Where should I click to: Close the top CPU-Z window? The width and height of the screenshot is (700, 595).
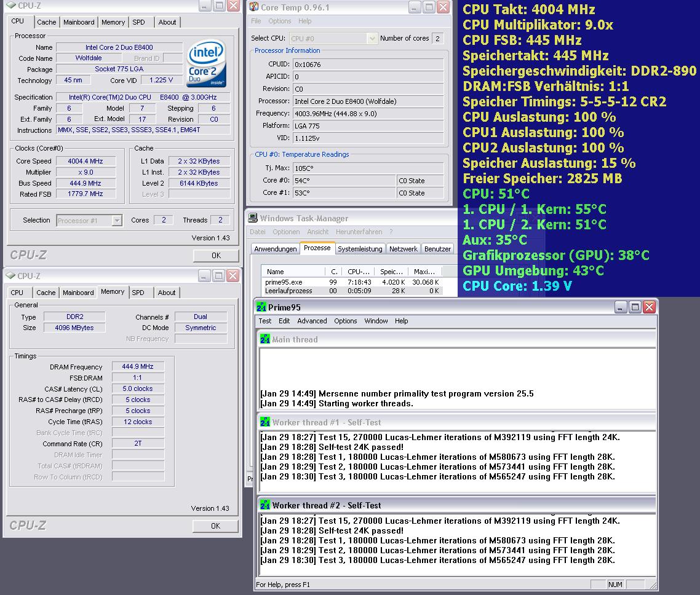(x=233, y=6)
